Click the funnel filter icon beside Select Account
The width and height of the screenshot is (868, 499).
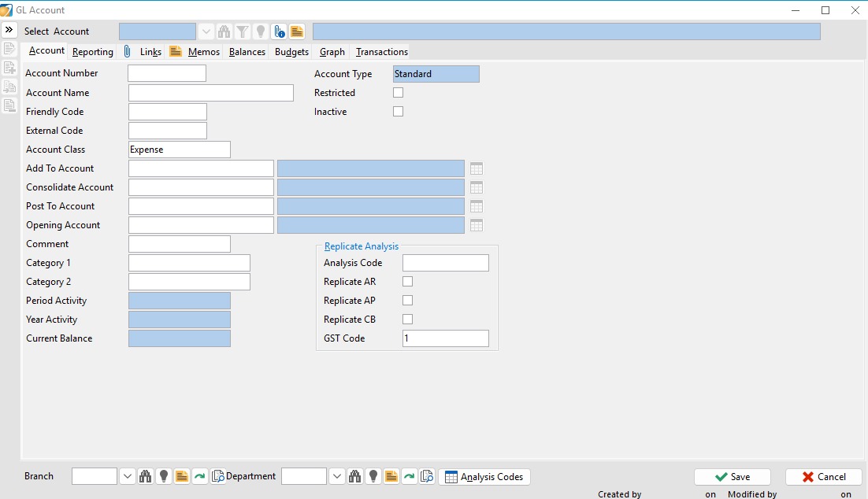click(242, 31)
